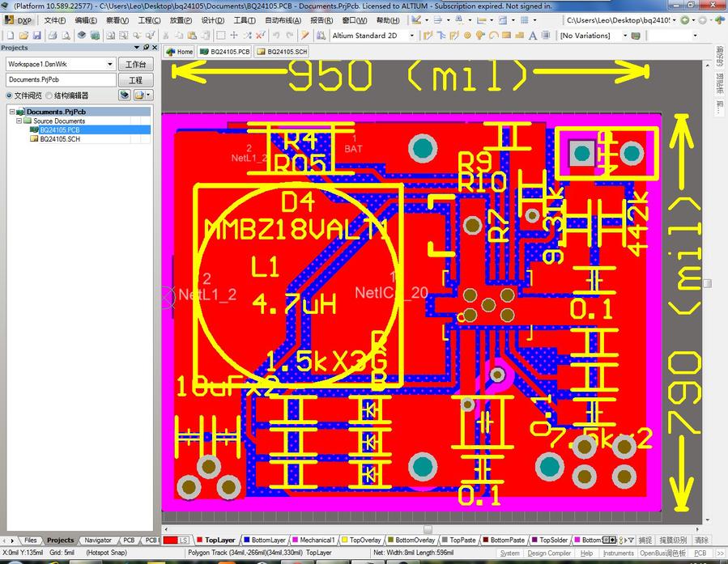Select the 结构编辑器 radio button
The height and width of the screenshot is (564, 728).
pyautogui.click(x=49, y=95)
